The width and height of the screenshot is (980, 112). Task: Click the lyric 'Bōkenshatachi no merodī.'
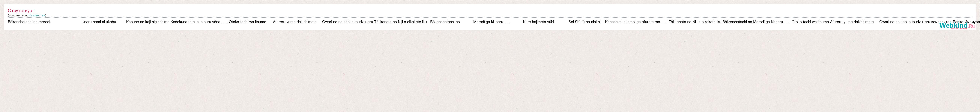tap(29, 22)
